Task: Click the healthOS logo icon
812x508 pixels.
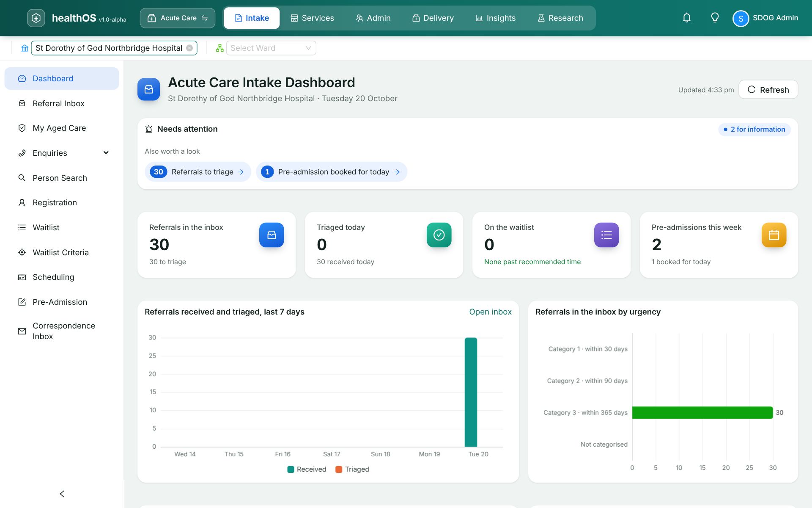Action: pyautogui.click(x=36, y=18)
